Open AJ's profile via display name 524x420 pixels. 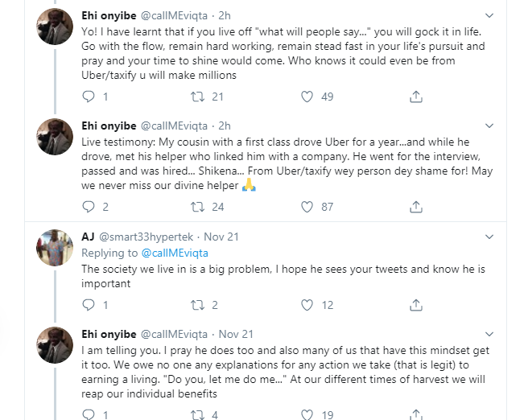(88, 237)
